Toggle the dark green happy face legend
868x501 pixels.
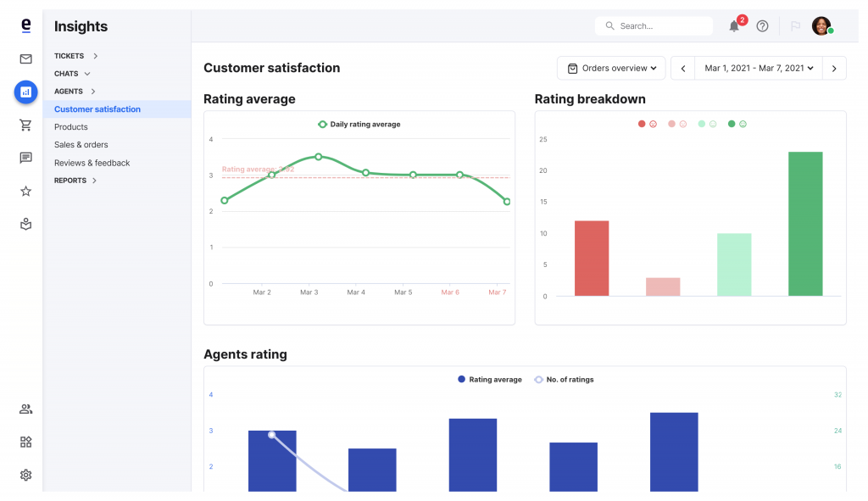737,124
